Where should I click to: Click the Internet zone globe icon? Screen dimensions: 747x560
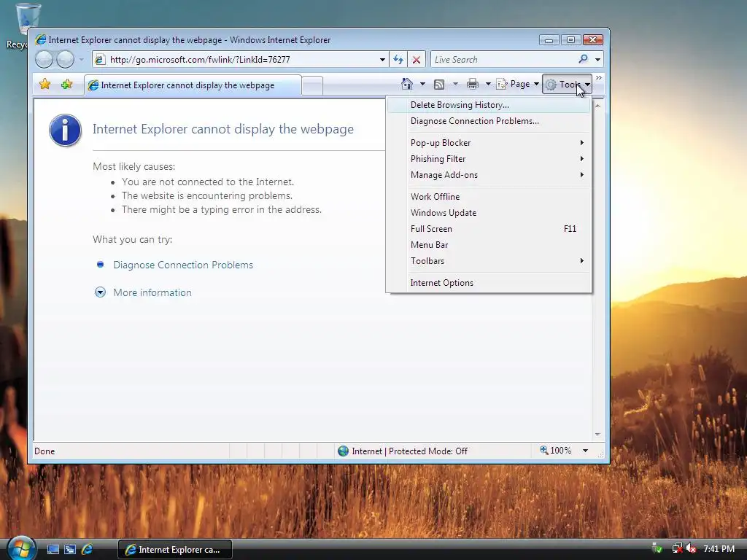click(x=343, y=451)
